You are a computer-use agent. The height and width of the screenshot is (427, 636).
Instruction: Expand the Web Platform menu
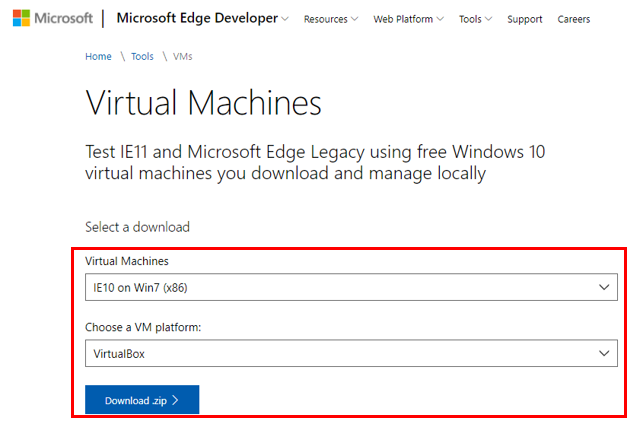pyautogui.click(x=408, y=19)
